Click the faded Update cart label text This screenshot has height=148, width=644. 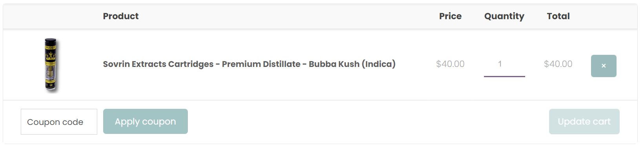584,122
